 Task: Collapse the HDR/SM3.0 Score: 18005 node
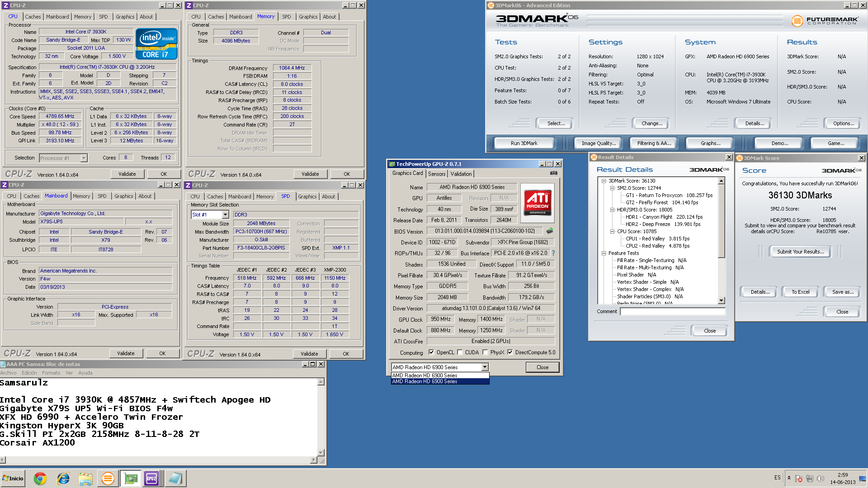[x=612, y=210]
